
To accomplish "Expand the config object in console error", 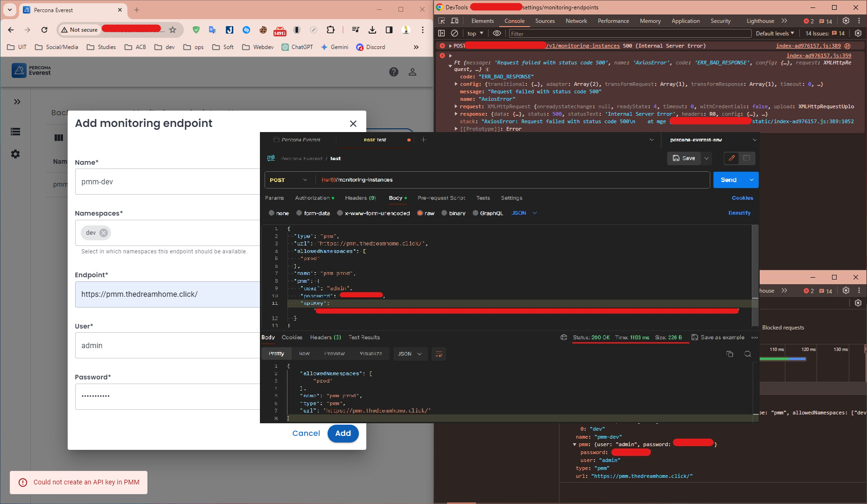I will (456, 84).
